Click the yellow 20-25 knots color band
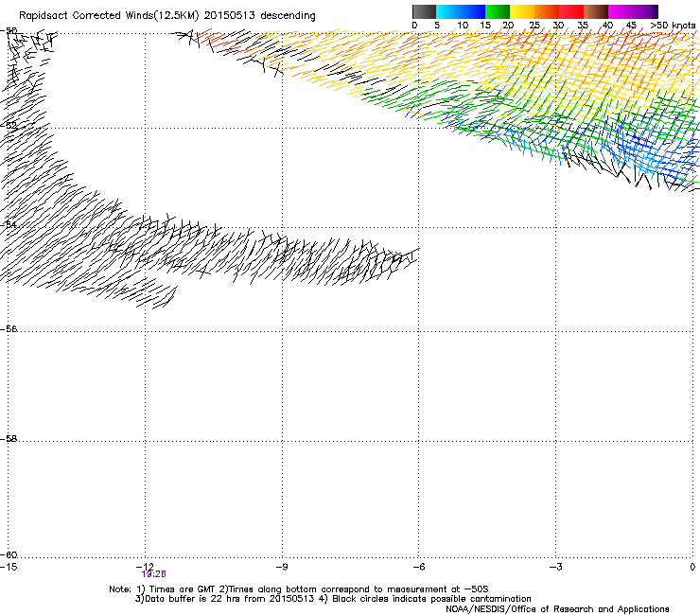The image size is (700, 615). click(x=522, y=11)
